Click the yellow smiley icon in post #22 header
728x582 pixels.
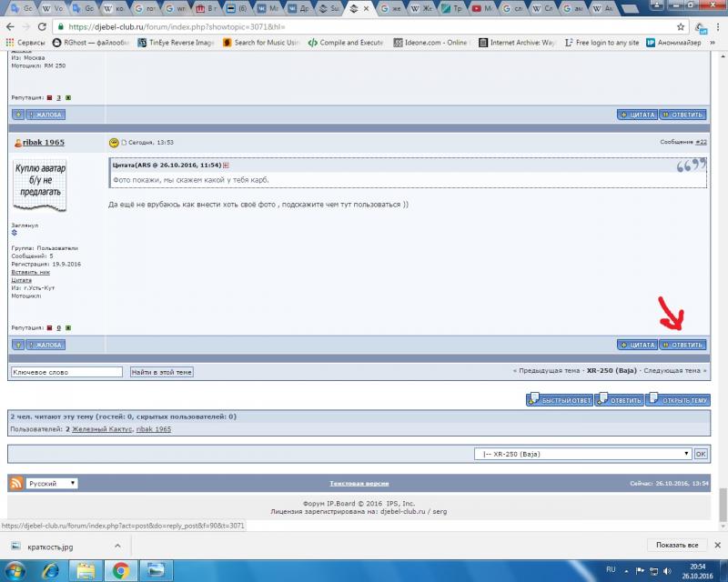pyautogui.click(x=114, y=143)
